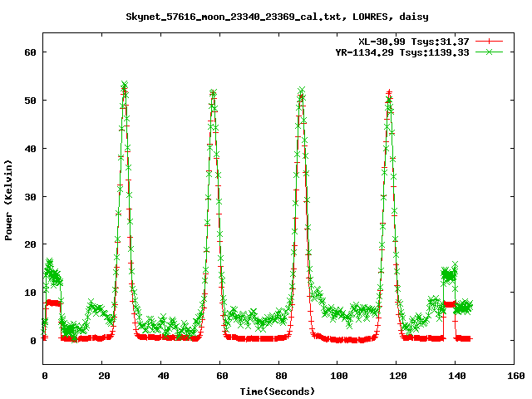Click the x-axis tick label 40

point(163,376)
